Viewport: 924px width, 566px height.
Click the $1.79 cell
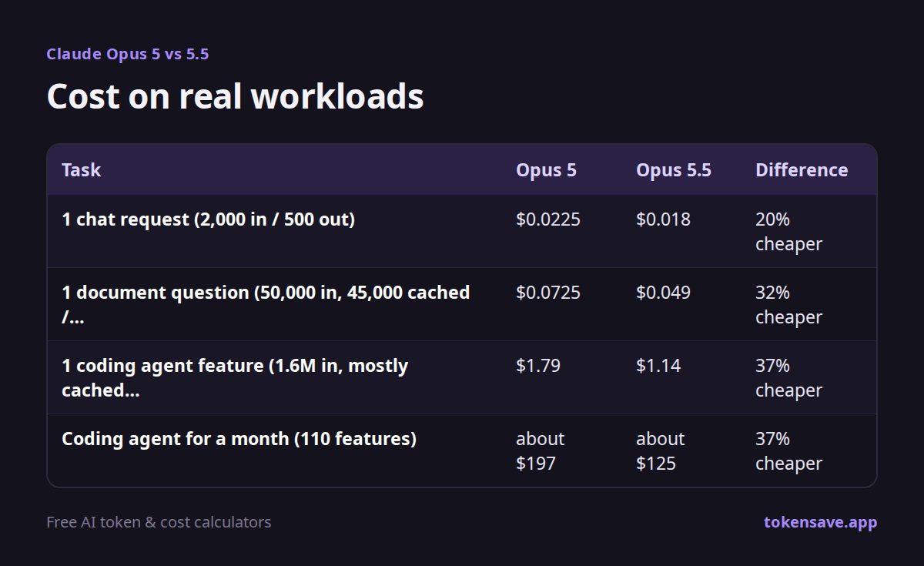tap(538, 366)
